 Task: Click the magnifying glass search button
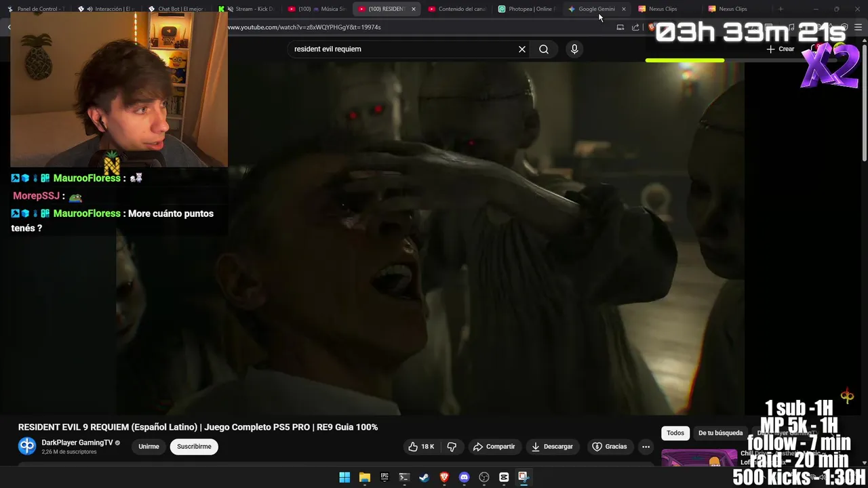(544, 49)
